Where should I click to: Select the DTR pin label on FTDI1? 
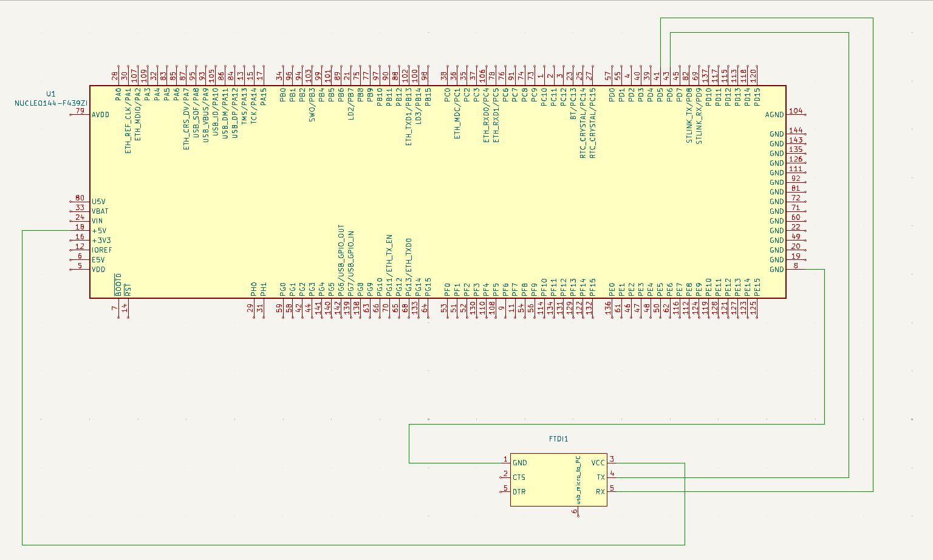point(519,492)
